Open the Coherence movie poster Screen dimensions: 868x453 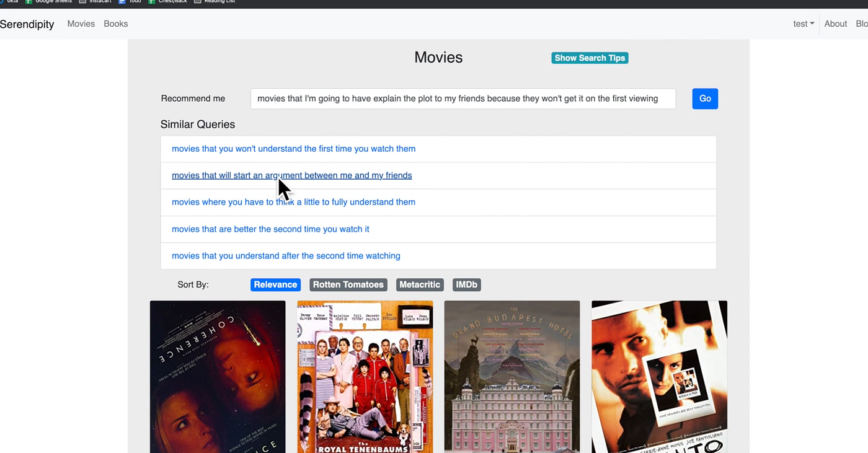(218, 377)
